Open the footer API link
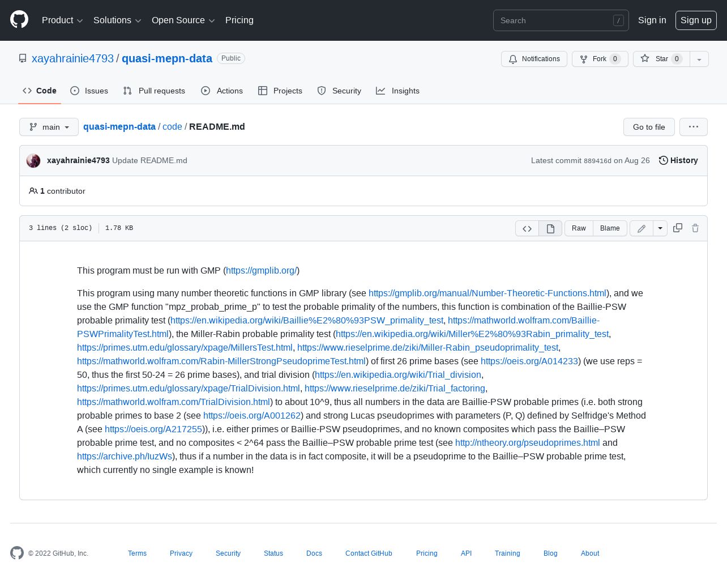727x588 pixels. (466, 553)
